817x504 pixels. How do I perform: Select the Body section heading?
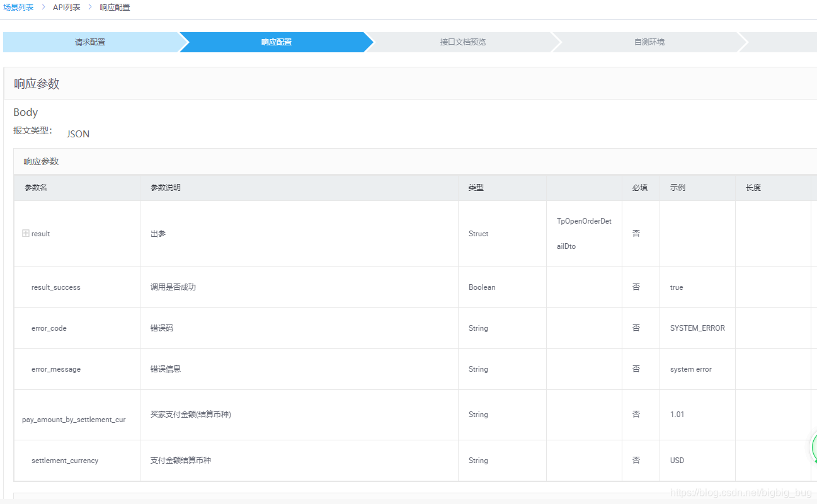click(x=26, y=112)
